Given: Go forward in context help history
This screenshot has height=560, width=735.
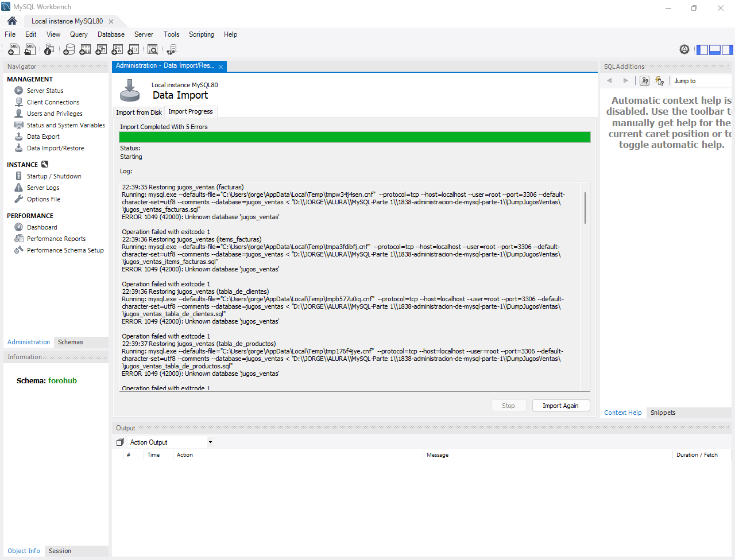Looking at the screenshot, I should [x=626, y=81].
